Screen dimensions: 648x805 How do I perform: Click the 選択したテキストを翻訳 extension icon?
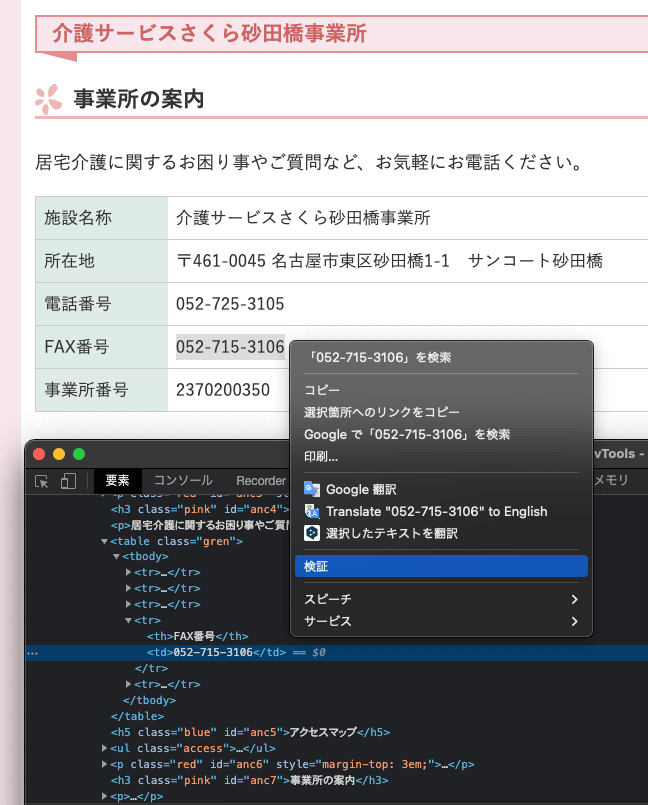pos(312,533)
